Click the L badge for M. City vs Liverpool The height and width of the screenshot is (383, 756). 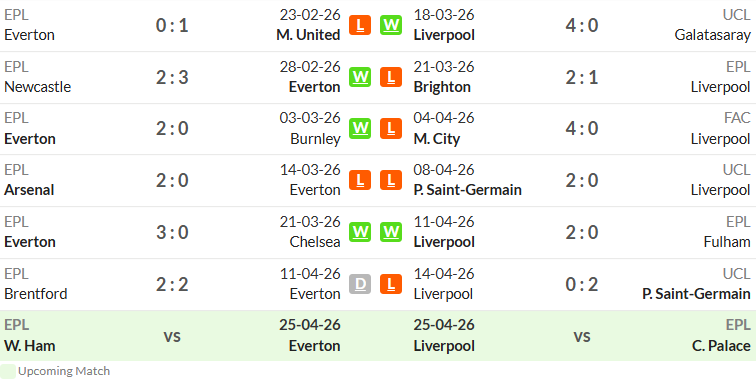pos(391,128)
